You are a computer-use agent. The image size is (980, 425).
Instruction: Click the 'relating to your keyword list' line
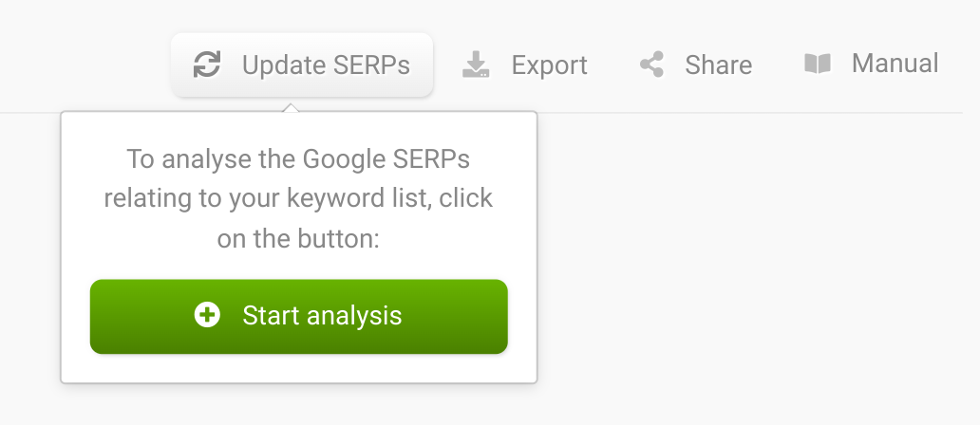click(298, 199)
